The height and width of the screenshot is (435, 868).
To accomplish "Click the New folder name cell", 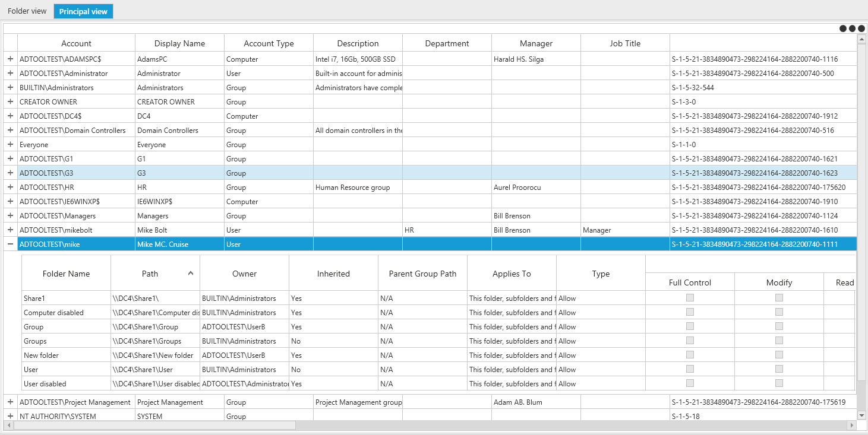I will [x=66, y=355].
